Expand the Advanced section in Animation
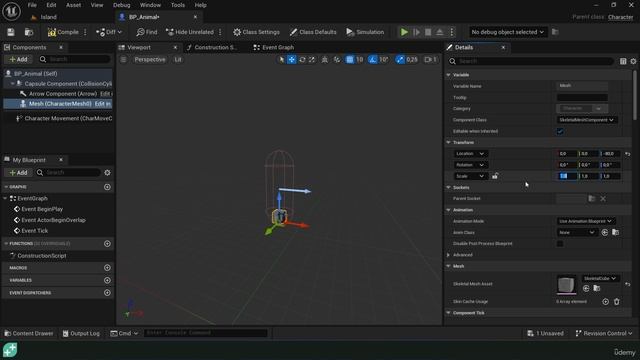640x360 pixels. pos(449,255)
